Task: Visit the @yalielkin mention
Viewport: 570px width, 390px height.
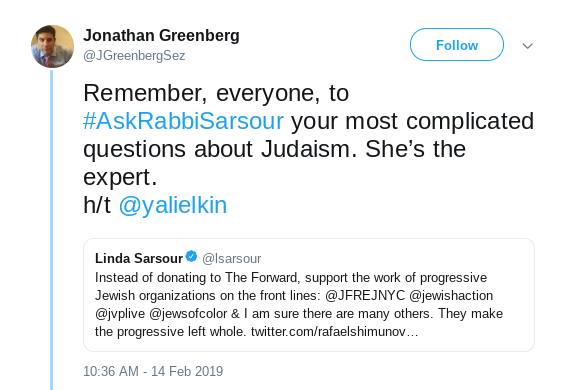Action: coord(173,205)
